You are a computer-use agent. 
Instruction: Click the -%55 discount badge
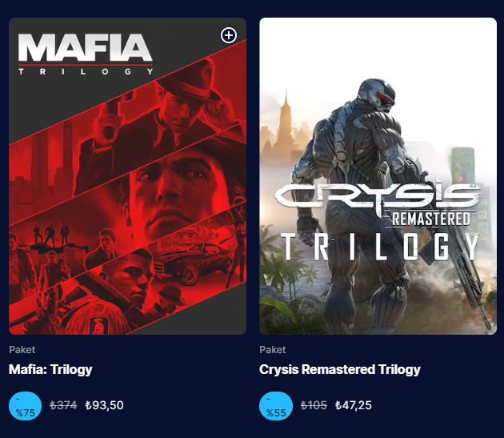pyautogui.click(x=276, y=405)
